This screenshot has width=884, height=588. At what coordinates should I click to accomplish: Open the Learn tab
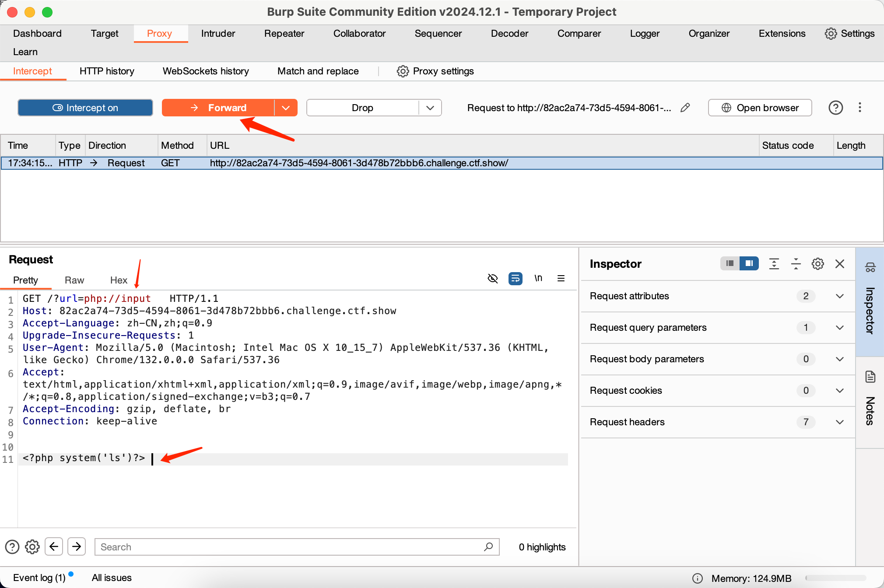(x=25, y=52)
